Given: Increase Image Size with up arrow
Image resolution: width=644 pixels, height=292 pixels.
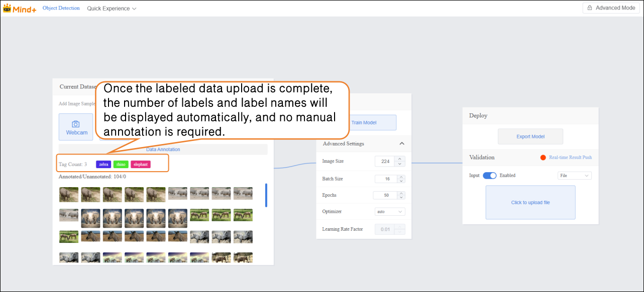Looking at the screenshot, I should (400, 159).
